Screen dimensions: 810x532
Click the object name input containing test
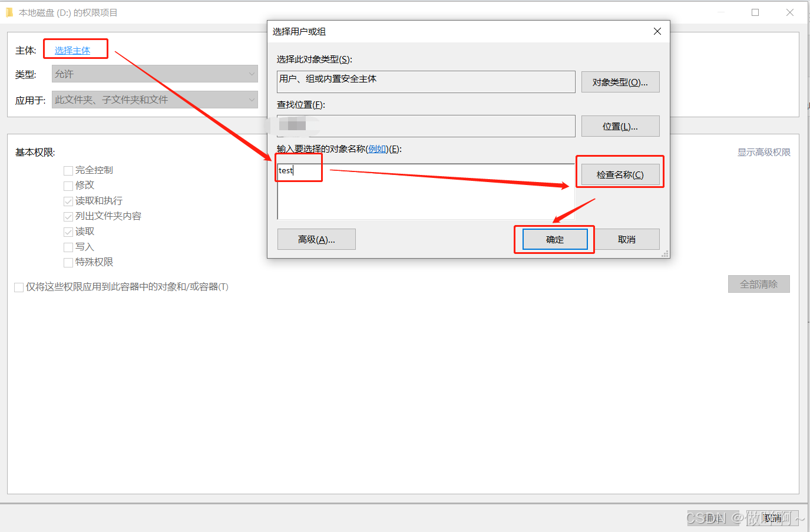[x=426, y=191]
